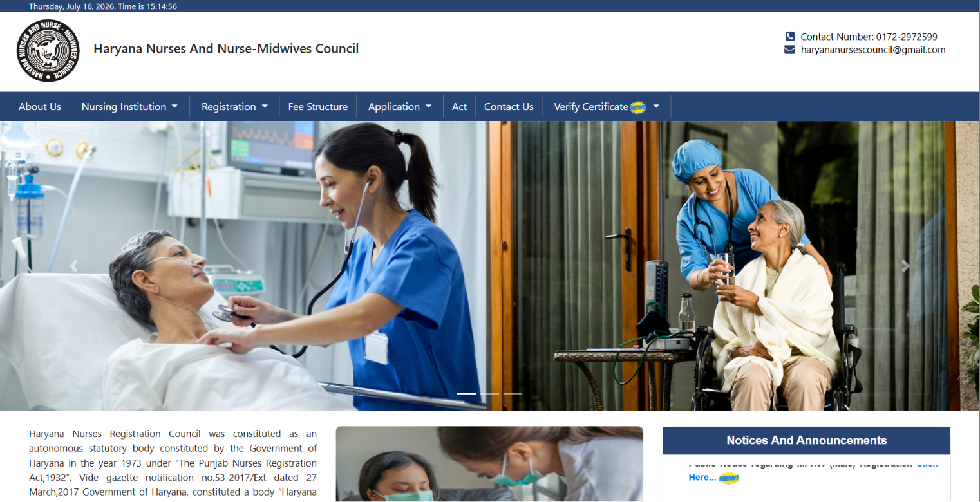This screenshot has width=980, height=502.
Task: Go to previous slide with left arrow
Action: click(x=73, y=266)
